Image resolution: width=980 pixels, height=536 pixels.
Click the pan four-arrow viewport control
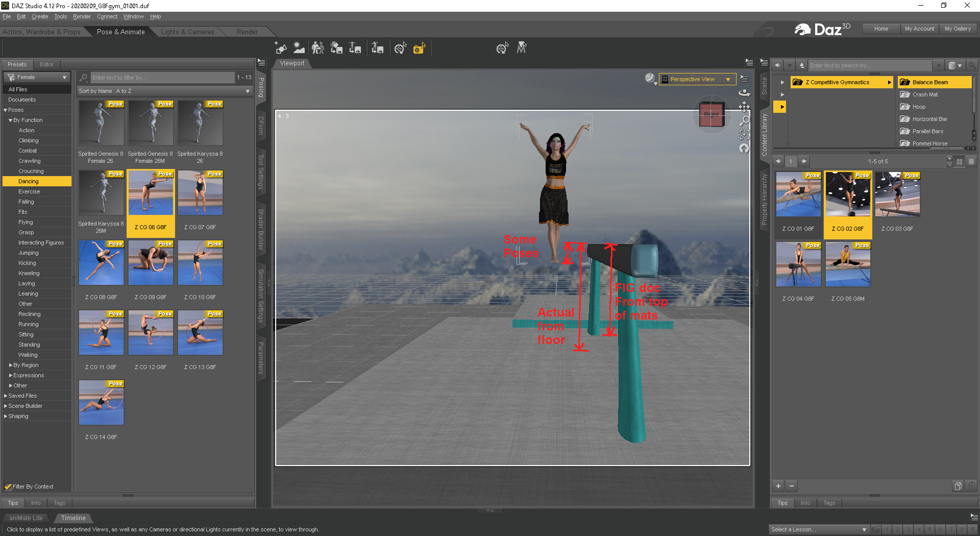coord(744,107)
